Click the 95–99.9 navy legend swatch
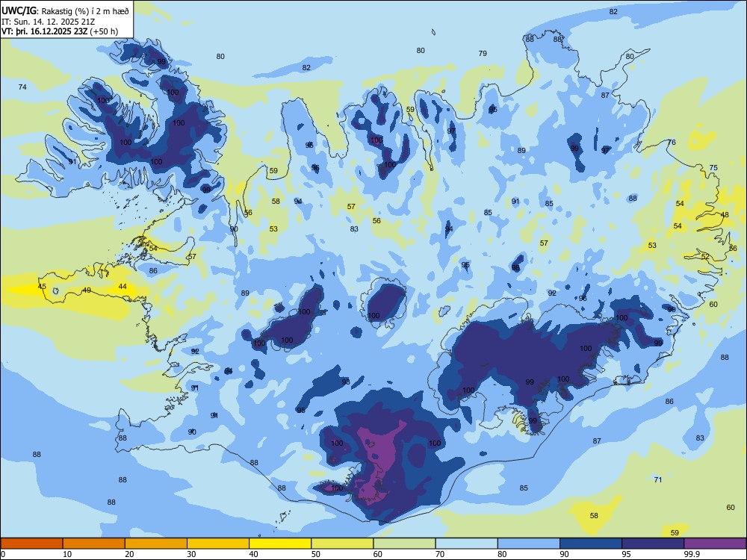This screenshot has height=560, width=747. click(x=653, y=544)
